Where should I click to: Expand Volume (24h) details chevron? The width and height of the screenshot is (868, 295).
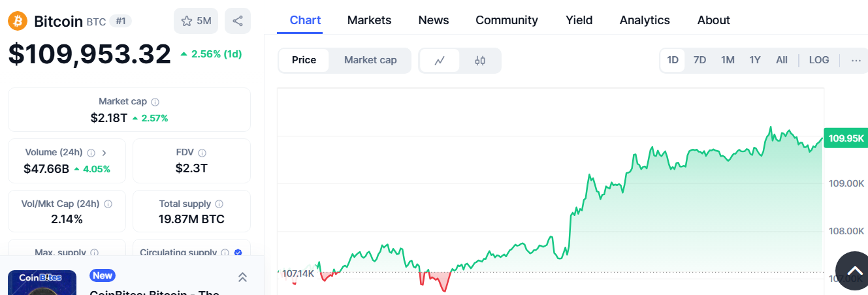coord(104,153)
